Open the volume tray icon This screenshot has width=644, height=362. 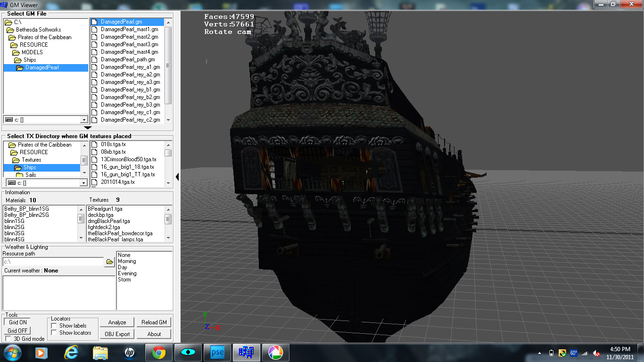pyautogui.click(x=596, y=353)
